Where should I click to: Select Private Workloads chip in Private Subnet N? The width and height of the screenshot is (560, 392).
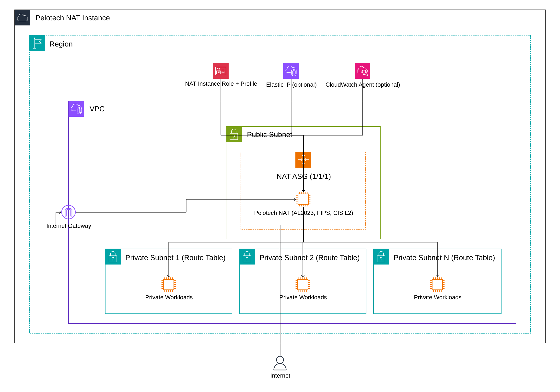tap(437, 284)
